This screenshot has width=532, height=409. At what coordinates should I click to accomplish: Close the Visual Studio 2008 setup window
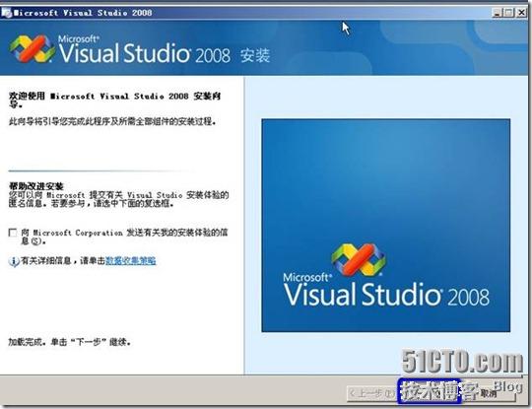point(521,13)
